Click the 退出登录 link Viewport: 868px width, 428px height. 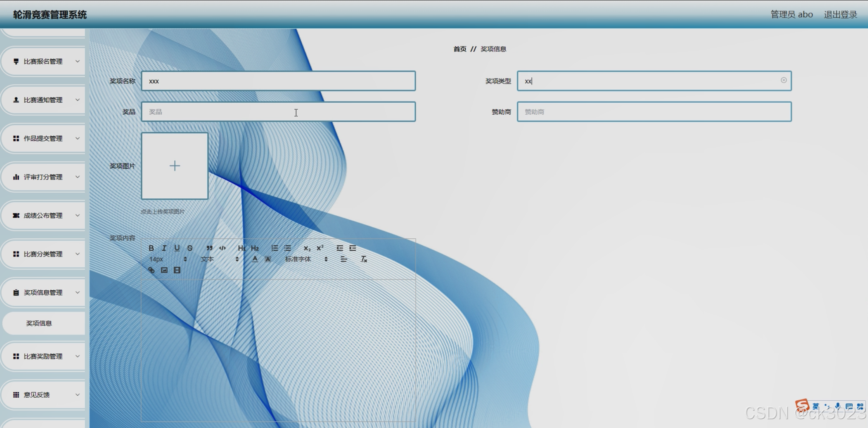click(x=840, y=15)
